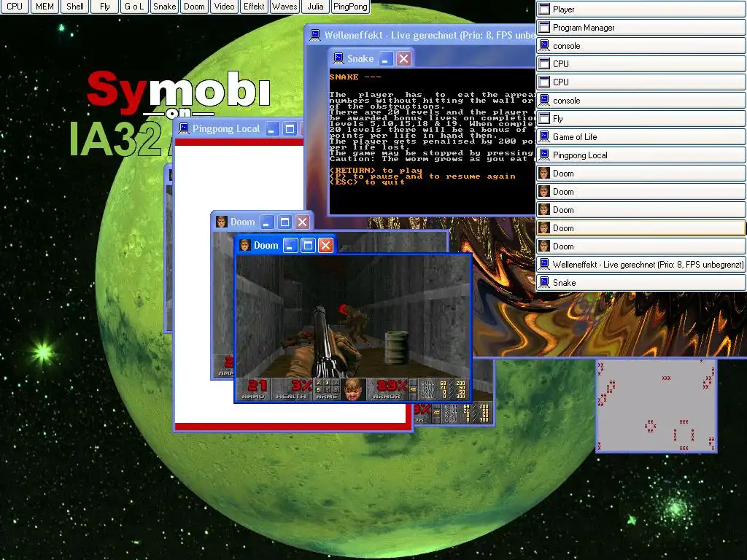The width and height of the screenshot is (747, 560).
Task: Launch Doom from the top launcher bar
Action: (x=194, y=7)
